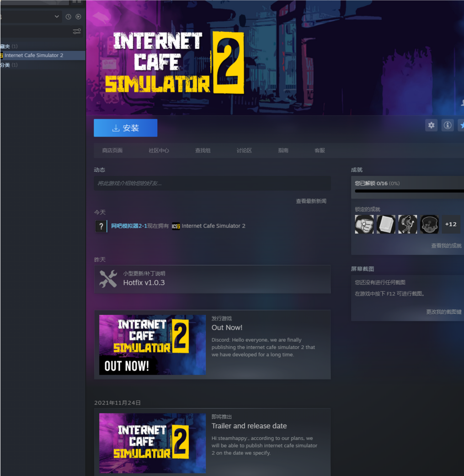Click the +12 more achievements tile
The image size is (464, 476).
451,224
